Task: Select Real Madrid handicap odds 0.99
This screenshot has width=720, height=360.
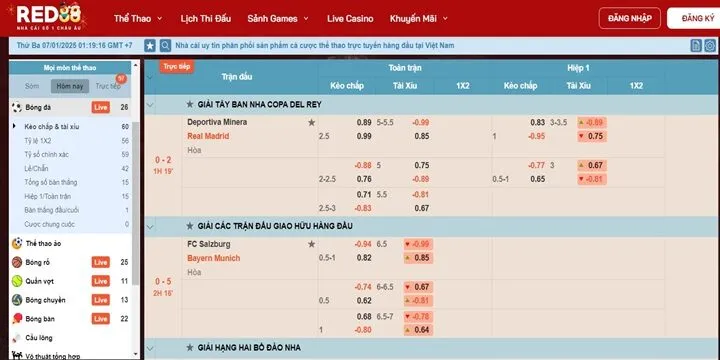Action: point(364,136)
